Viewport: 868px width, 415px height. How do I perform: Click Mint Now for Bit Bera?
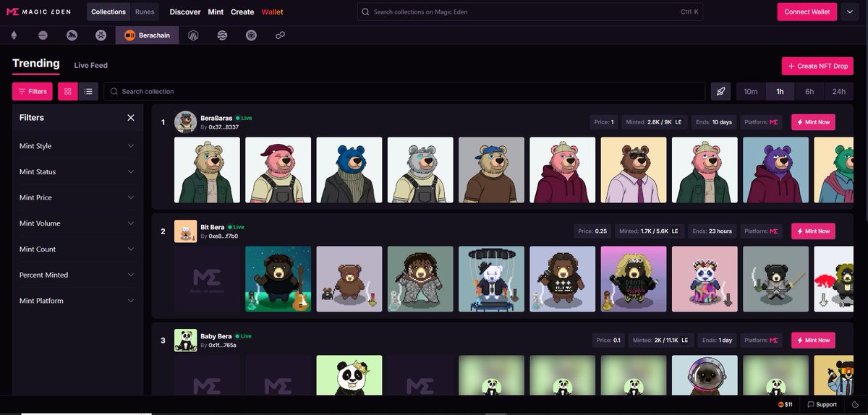tap(813, 231)
